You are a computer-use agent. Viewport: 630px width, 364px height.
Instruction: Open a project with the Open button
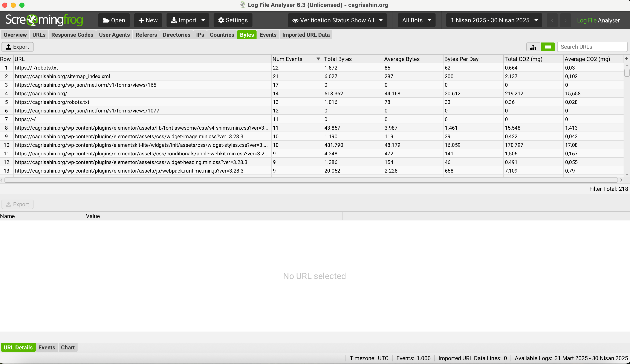tap(114, 20)
